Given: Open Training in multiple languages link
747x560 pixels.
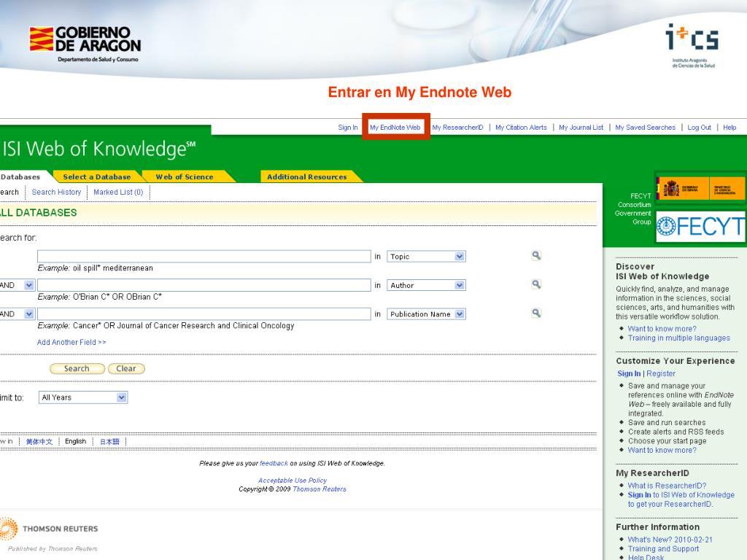Looking at the screenshot, I should click(x=679, y=338).
